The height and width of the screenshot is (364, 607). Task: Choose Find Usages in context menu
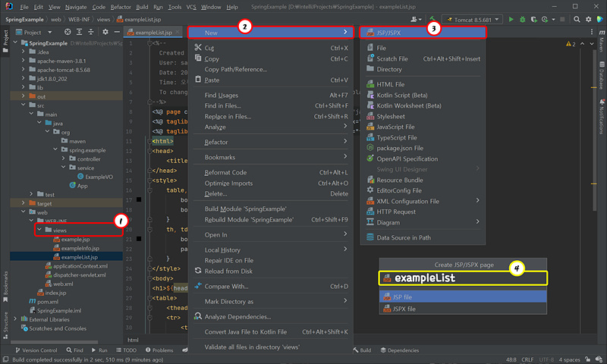[271, 95]
